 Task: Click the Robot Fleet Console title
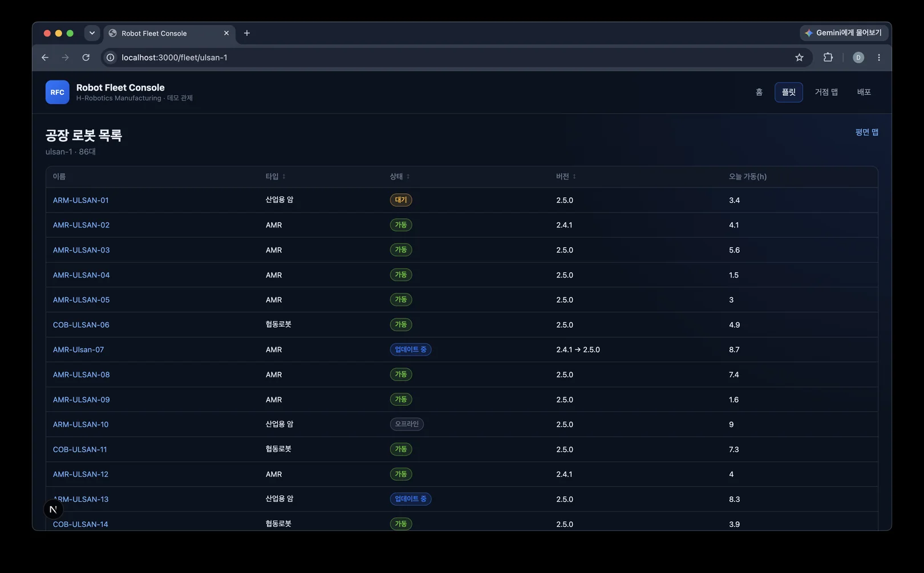tap(120, 88)
